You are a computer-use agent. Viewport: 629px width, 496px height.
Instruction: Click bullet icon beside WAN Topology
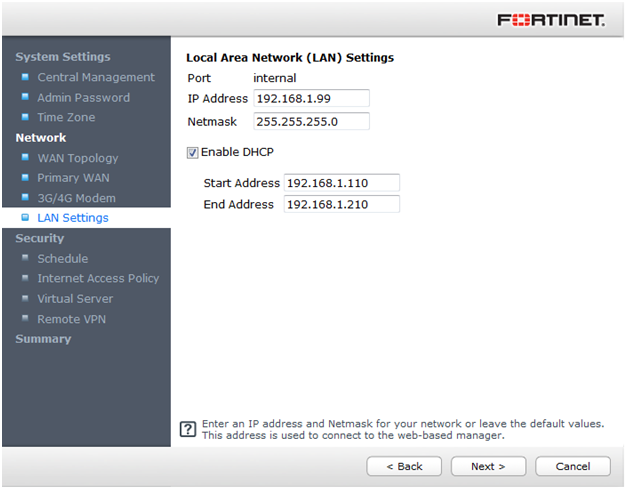pyautogui.click(x=25, y=157)
